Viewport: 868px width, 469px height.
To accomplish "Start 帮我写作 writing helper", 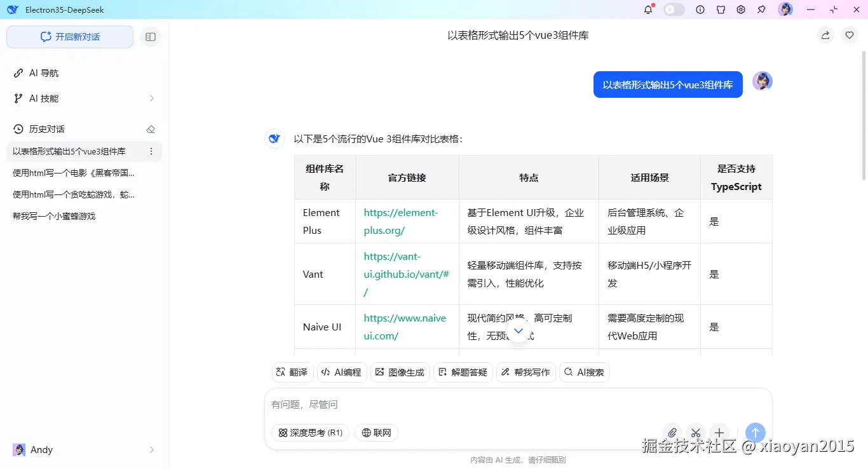I will coord(526,372).
